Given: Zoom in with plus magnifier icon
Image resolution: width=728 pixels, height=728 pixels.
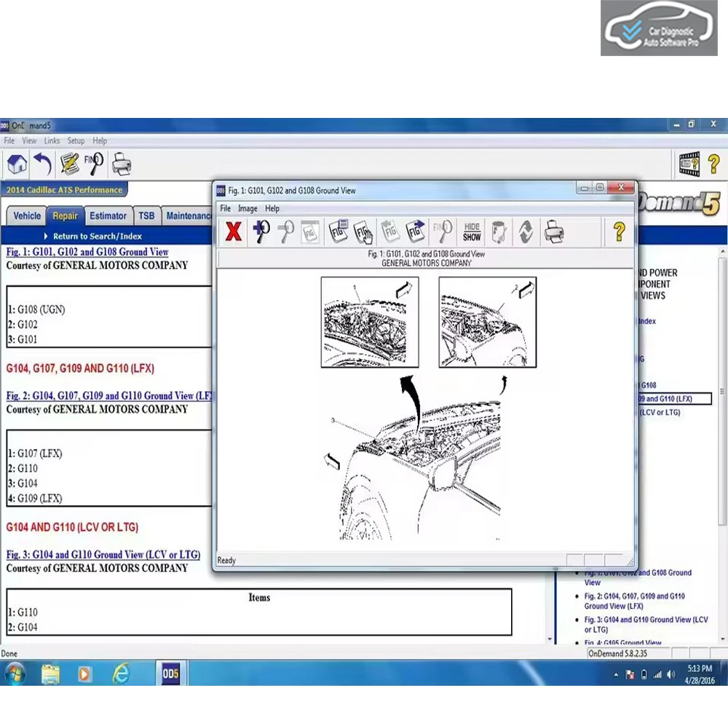Looking at the screenshot, I should [261, 232].
